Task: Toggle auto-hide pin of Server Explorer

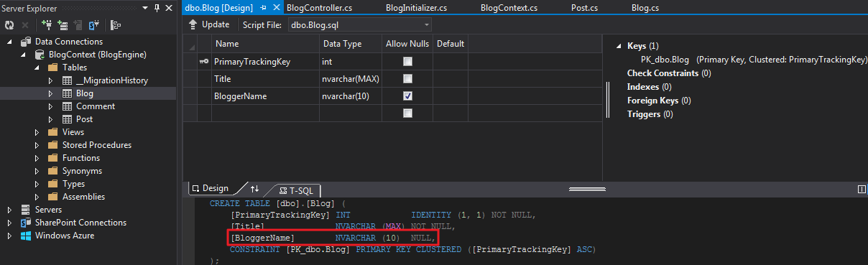Action: click(x=157, y=7)
